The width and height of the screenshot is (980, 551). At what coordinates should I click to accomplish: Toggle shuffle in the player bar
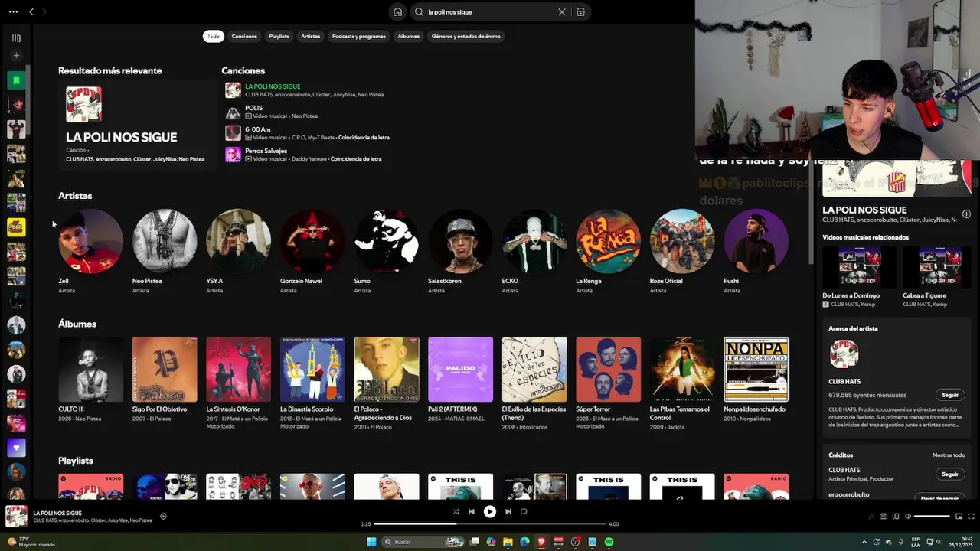click(456, 511)
